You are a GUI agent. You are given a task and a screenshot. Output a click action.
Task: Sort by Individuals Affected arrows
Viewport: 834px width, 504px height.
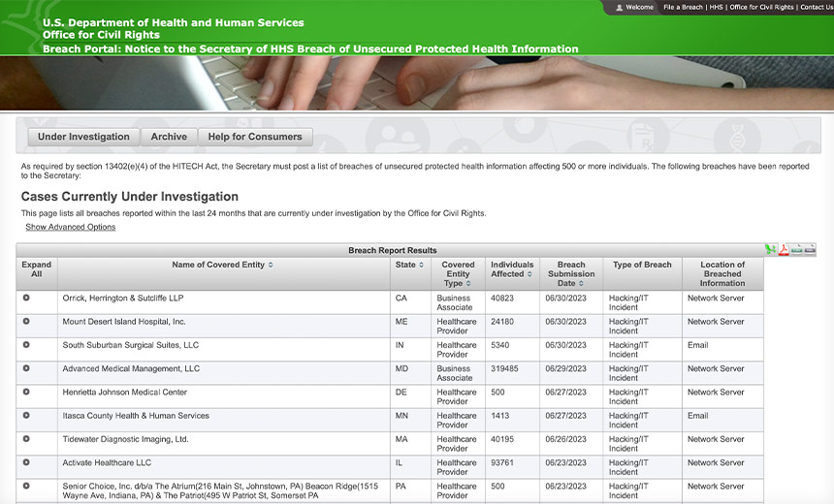tap(529, 274)
